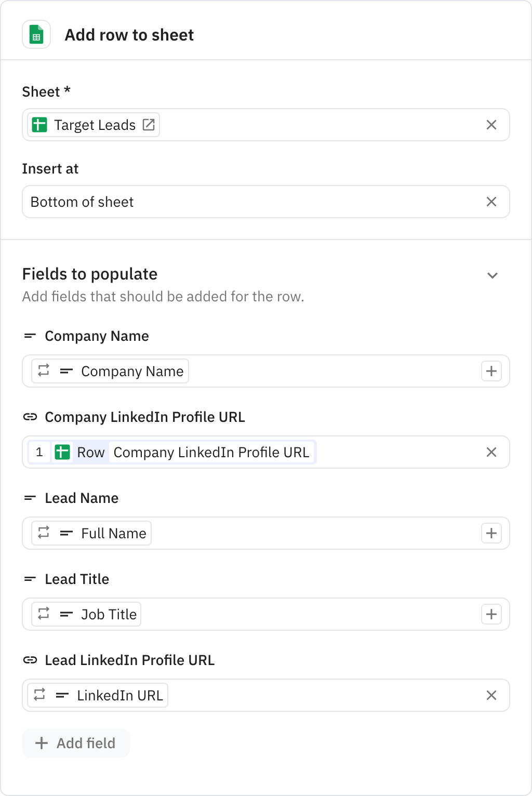
Task: Click the Google Sheets icon beside Add row to sheet
Action: tap(36, 35)
